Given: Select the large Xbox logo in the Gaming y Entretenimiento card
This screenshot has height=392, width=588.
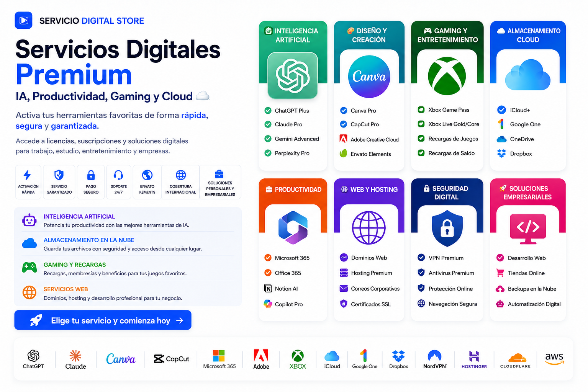Looking at the screenshot, I should click(x=447, y=76).
